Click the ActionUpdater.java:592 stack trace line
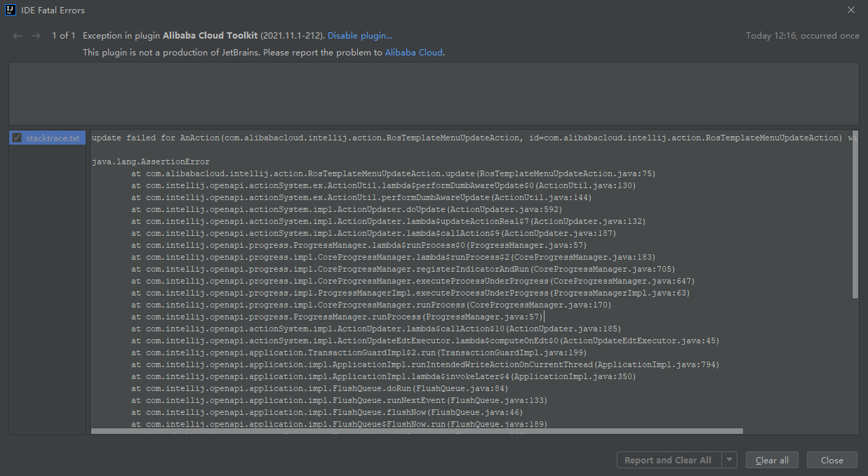This screenshot has width=868, height=476. 347,209
